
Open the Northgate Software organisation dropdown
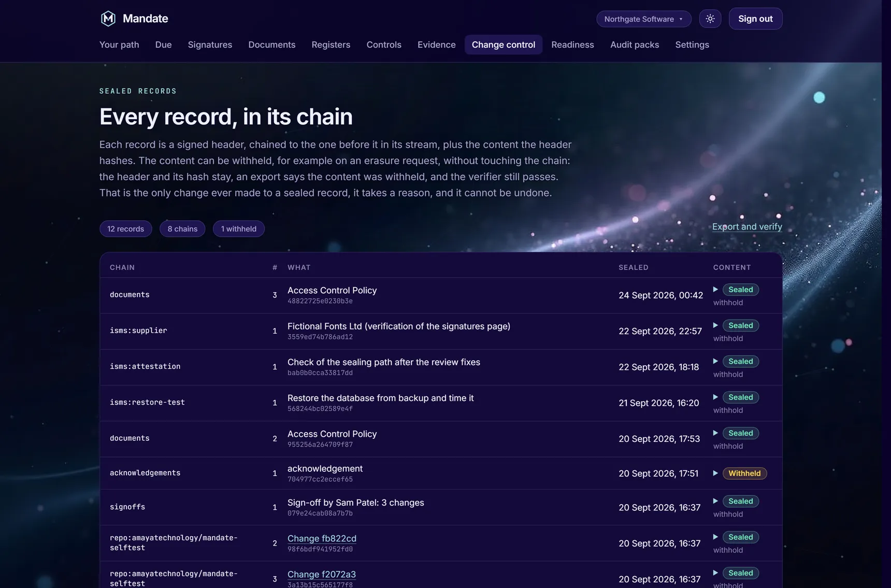(644, 19)
